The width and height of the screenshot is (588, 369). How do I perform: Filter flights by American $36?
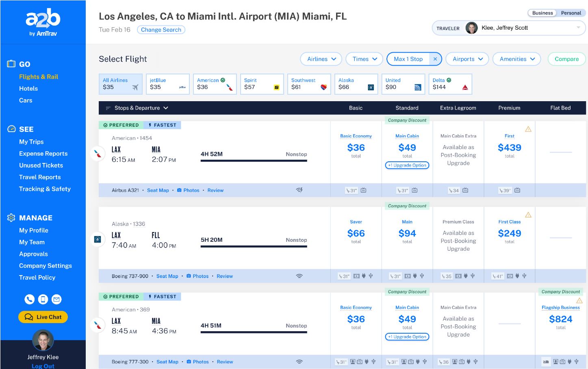point(215,84)
